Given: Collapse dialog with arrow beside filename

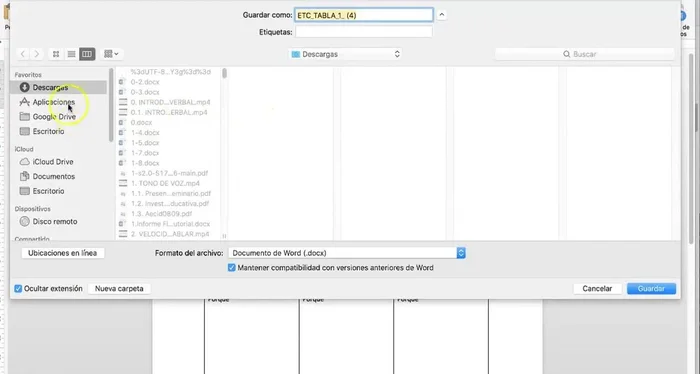Looking at the screenshot, I should [x=442, y=15].
